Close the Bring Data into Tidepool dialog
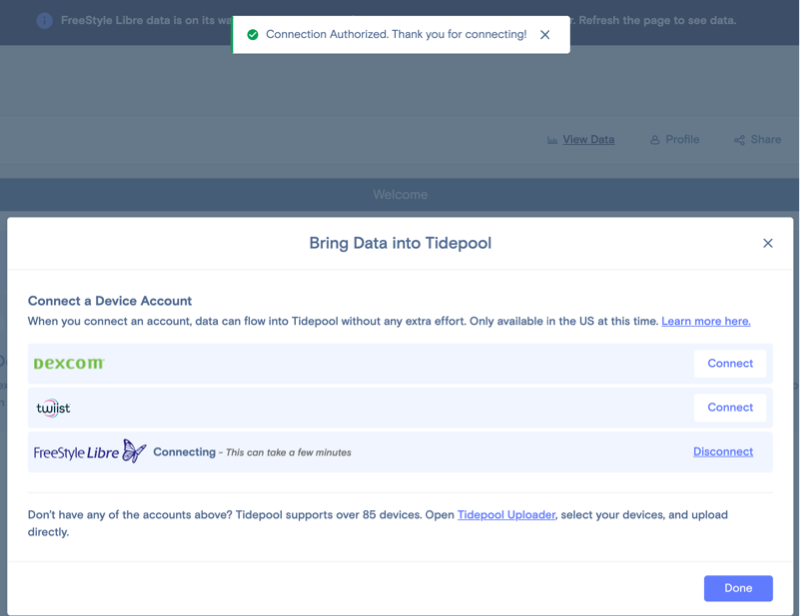This screenshot has width=800, height=616. (x=768, y=243)
